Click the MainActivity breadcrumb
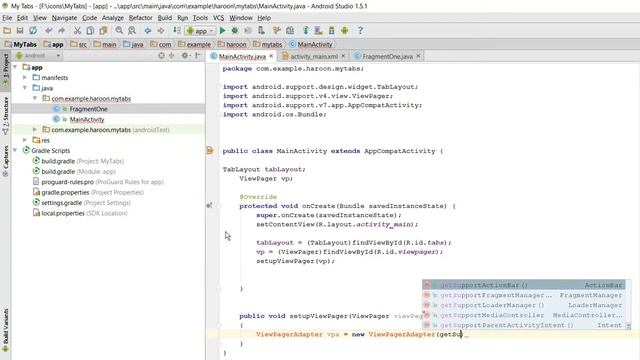The height and width of the screenshot is (360, 640). [x=311, y=44]
